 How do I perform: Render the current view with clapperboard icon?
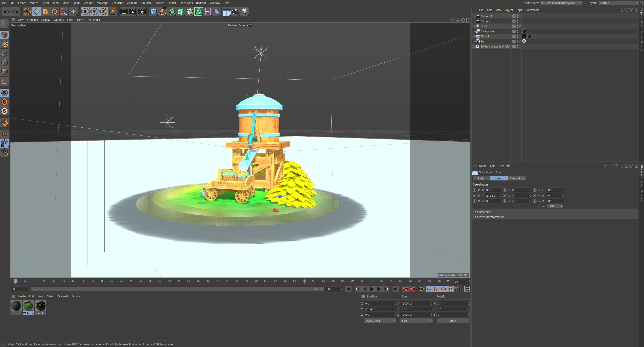click(x=124, y=12)
